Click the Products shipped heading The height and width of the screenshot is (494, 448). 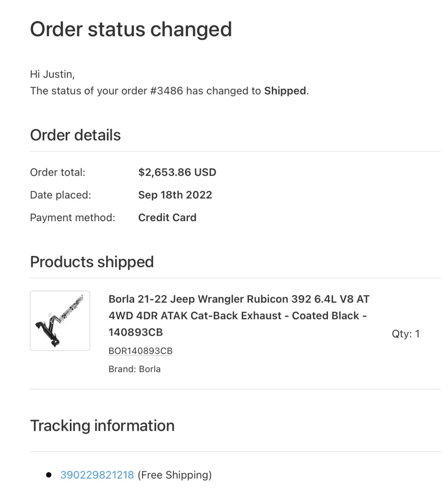[92, 262]
